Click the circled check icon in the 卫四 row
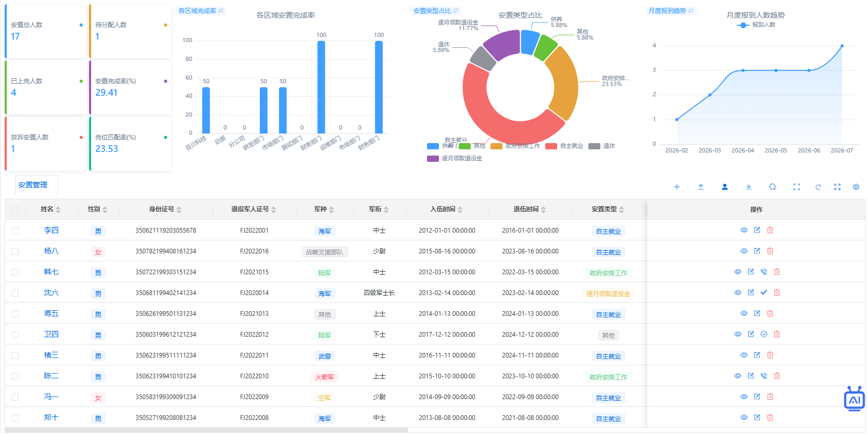This screenshot has height=434, width=868. click(x=764, y=334)
